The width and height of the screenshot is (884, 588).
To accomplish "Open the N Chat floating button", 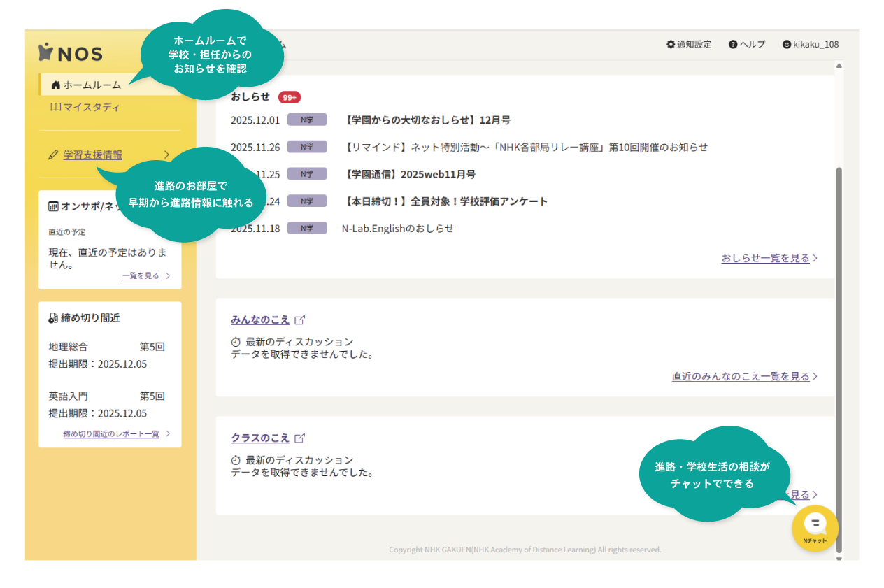I will coord(815,528).
